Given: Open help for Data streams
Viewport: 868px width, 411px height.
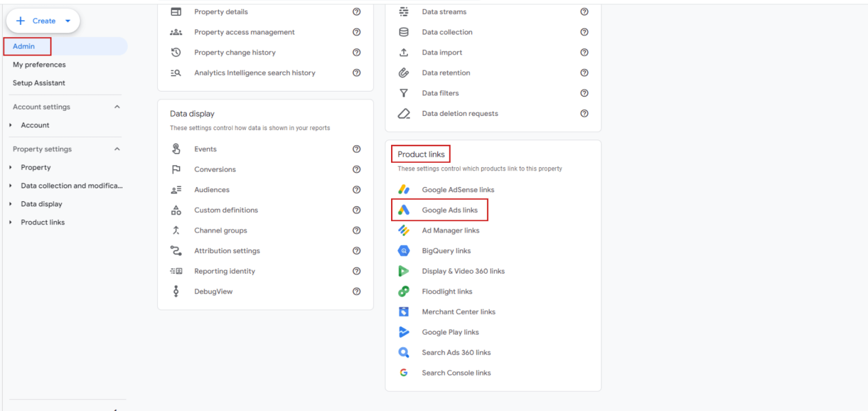Looking at the screenshot, I should click(x=584, y=11).
